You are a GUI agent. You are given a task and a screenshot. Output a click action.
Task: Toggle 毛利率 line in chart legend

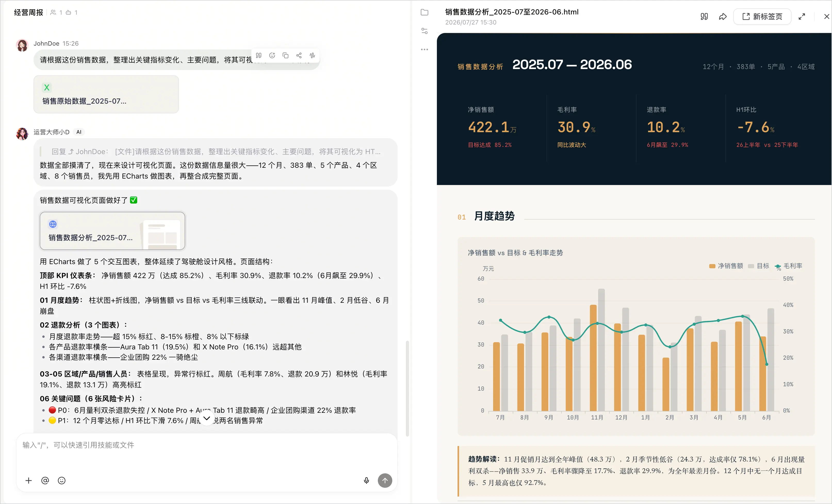[788, 266]
